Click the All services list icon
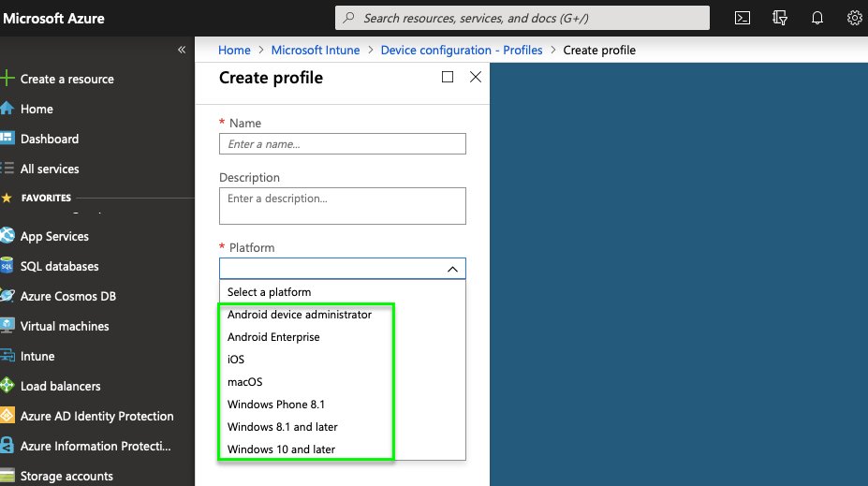Image resolution: width=868 pixels, height=486 pixels. [7, 168]
